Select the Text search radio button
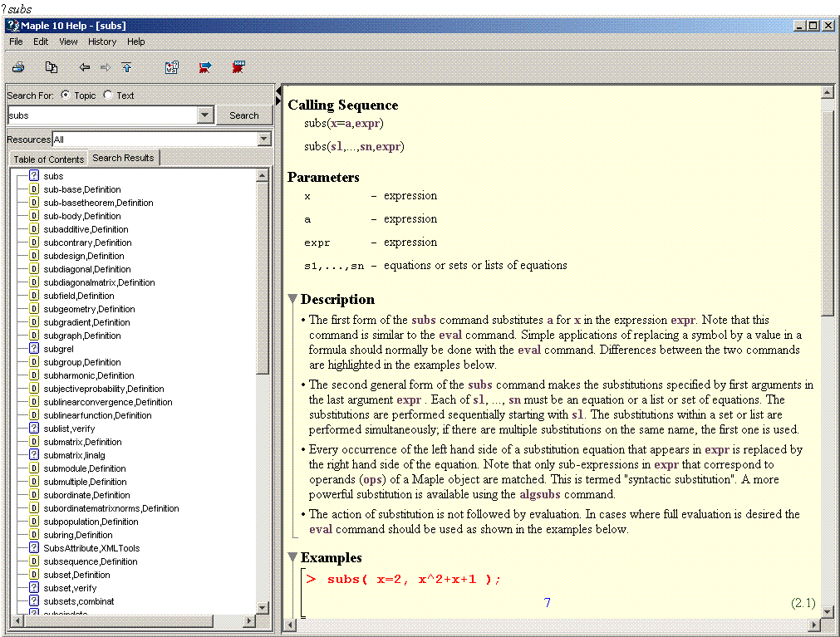This screenshot has height=637, width=840. [x=108, y=96]
